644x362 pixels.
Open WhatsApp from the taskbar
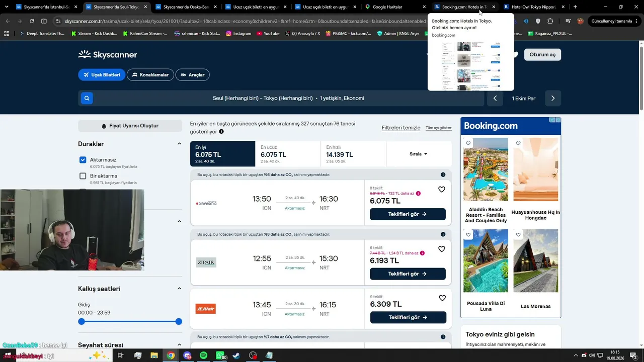(x=220, y=355)
